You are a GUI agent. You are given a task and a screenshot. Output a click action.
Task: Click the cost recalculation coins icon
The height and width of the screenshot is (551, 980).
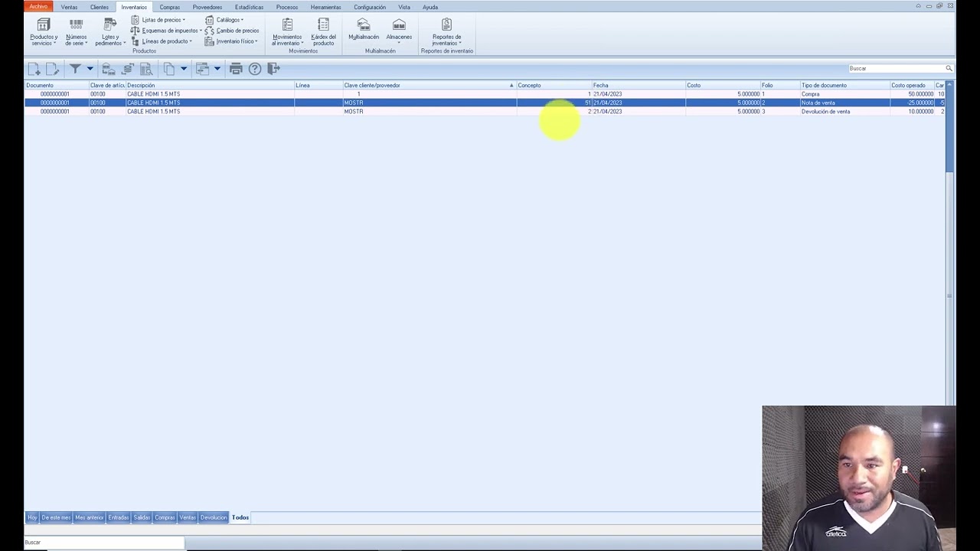tap(128, 69)
